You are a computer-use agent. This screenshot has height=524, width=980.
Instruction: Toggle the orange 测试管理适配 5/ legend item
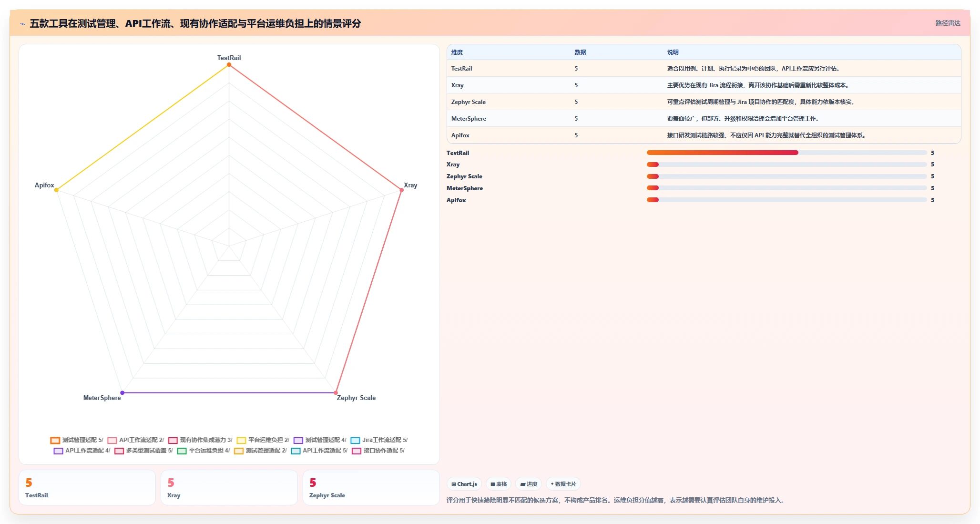[x=77, y=440]
